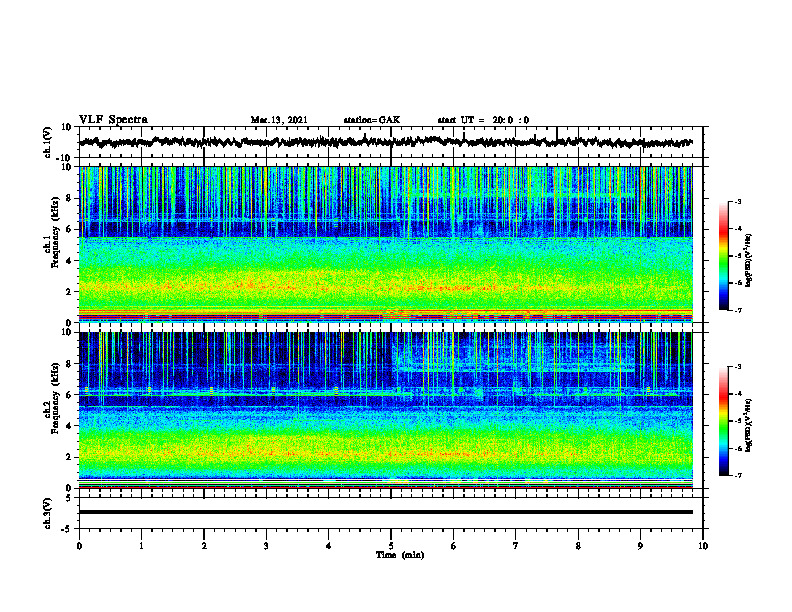Image resolution: width=792 pixels, height=612 pixels.
Task: Select the date label "Mar.13, 2021"
Action: (279, 120)
